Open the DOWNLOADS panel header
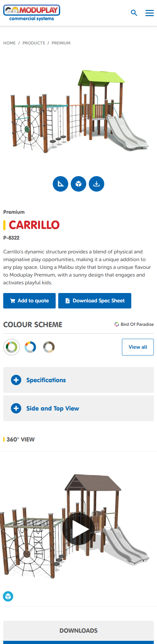This screenshot has height=644, width=157. [78, 630]
